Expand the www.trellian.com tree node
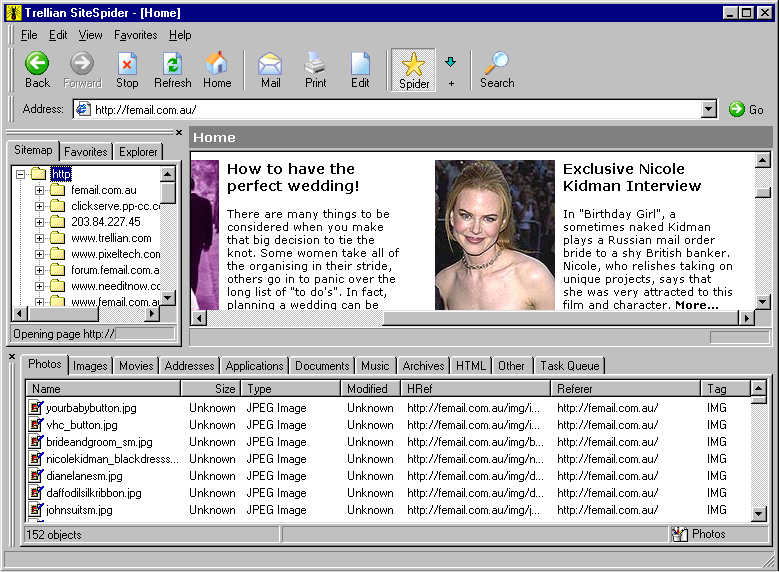779x572 pixels. [x=39, y=239]
